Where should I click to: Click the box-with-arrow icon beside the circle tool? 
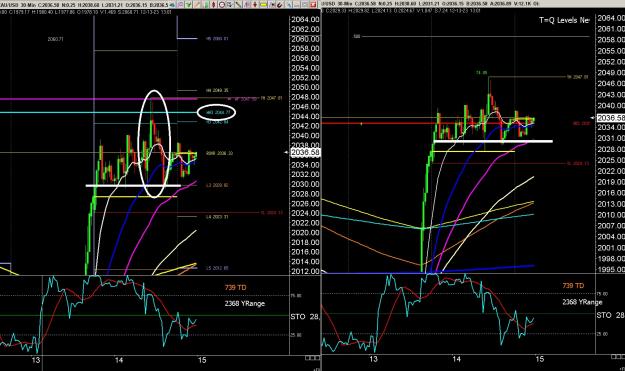pyautogui.click(x=230, y=4)
